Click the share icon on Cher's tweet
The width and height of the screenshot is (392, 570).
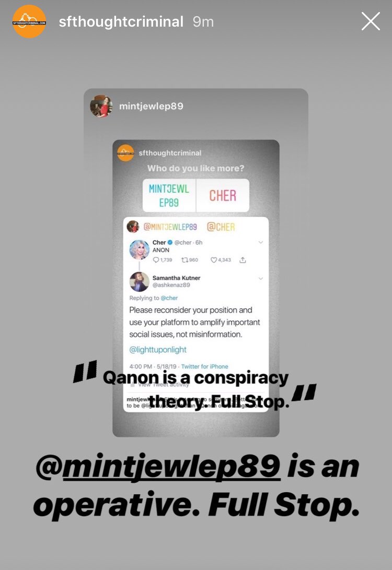coord(243,260)
